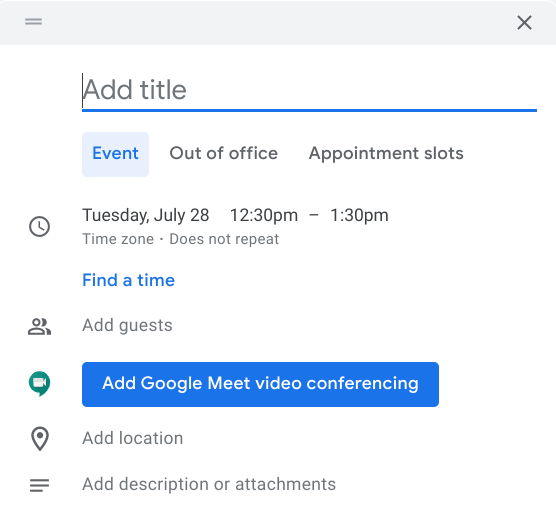Image resolution: width=556 pixels, height=514 pixels.
Task: Switch to Appointment slots tab
Action: coord(386,154)
